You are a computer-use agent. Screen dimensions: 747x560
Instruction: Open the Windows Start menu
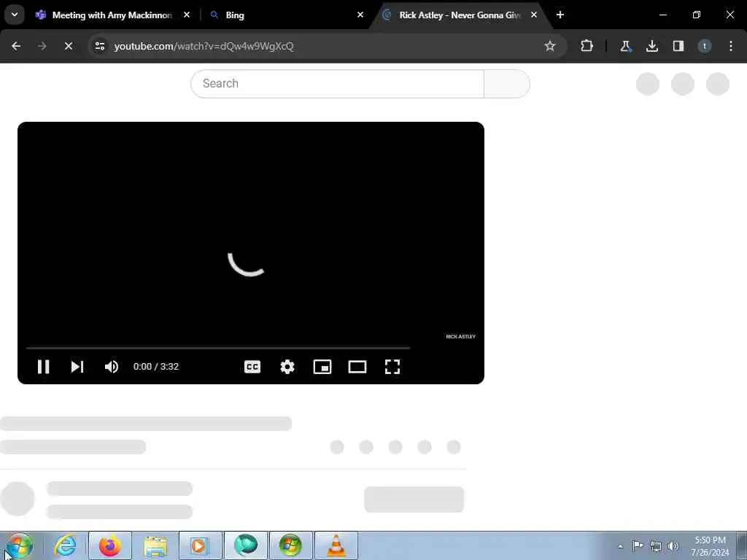pyautogui.click(x=19, y=545)
